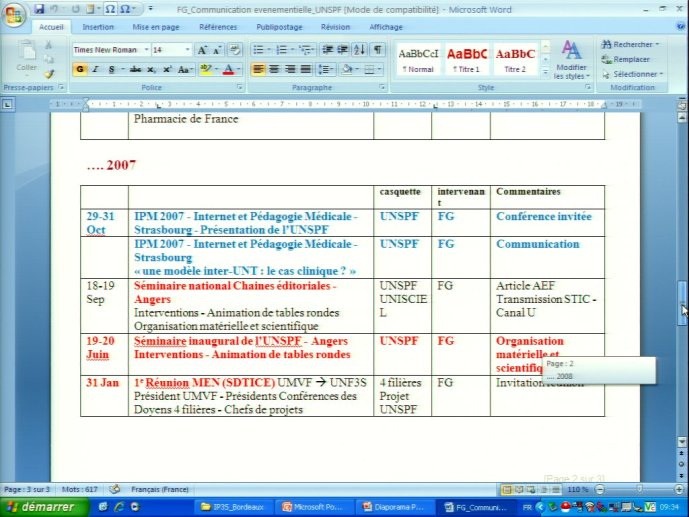
Task: Justify the paragraph text
Action: (x=305, y=69)
